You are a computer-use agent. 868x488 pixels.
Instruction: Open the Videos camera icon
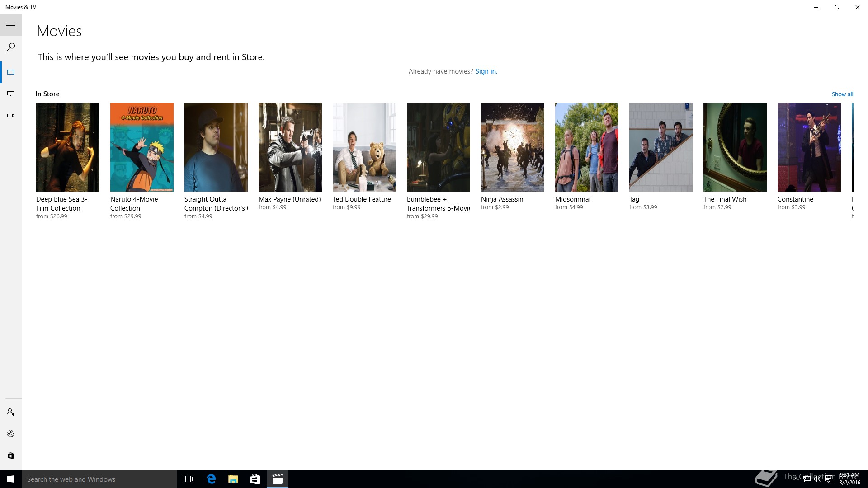(x=11, y=116)
